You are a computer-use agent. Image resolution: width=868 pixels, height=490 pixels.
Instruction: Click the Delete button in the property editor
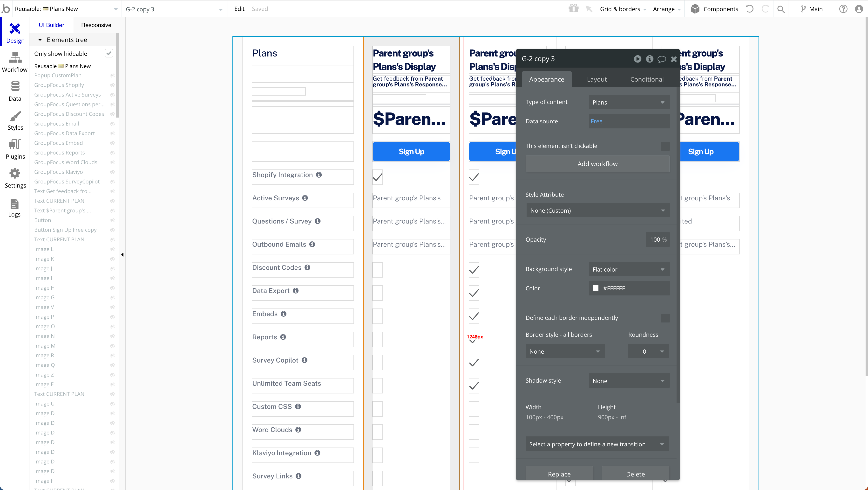635,474
